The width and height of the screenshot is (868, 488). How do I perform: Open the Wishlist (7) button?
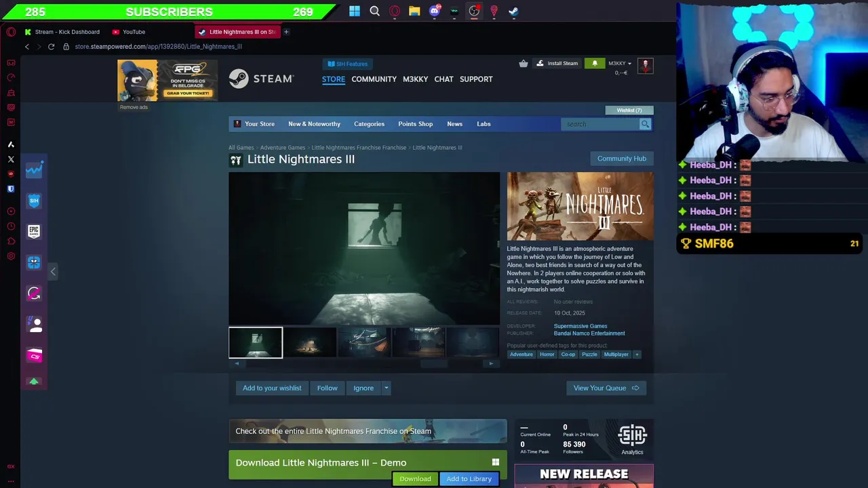click(629, 110)
